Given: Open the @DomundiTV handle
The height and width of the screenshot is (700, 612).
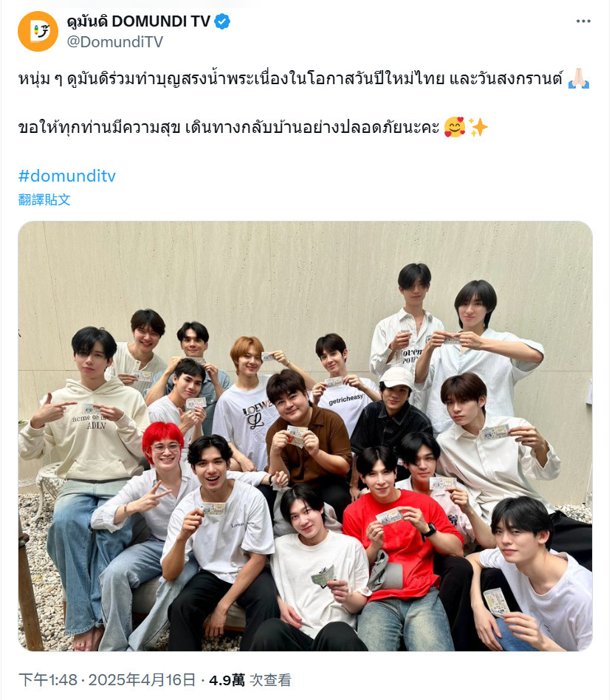Looking at the screenshot, I should 114,41.
